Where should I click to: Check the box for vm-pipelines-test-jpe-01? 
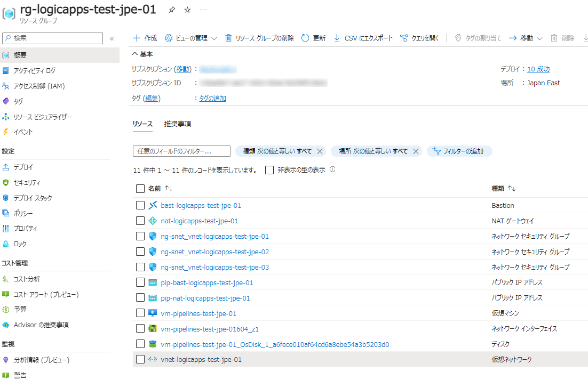click(x=140, y=313)
